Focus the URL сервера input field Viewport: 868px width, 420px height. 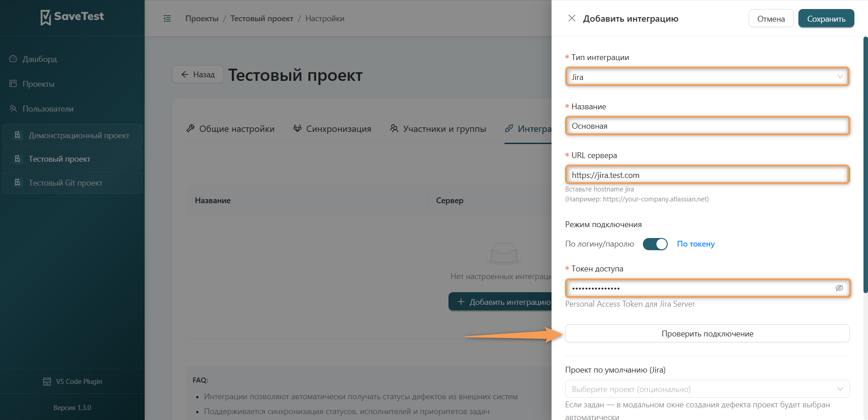(708, 175)
